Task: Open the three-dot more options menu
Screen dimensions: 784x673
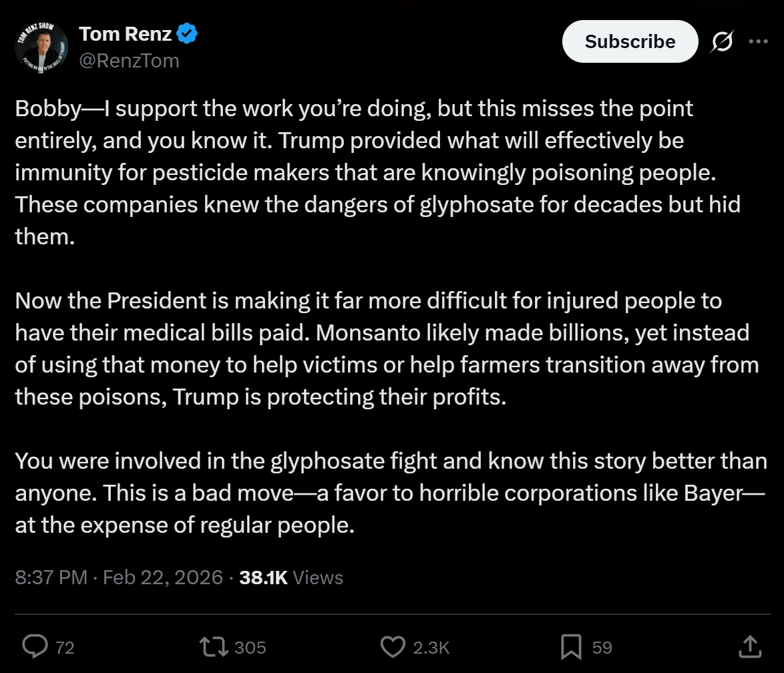Action: click(x=759, y=41)
